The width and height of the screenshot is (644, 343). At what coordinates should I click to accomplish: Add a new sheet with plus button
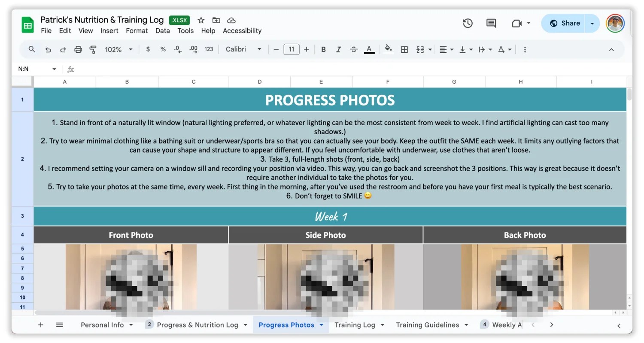click(x=41, y=325)
